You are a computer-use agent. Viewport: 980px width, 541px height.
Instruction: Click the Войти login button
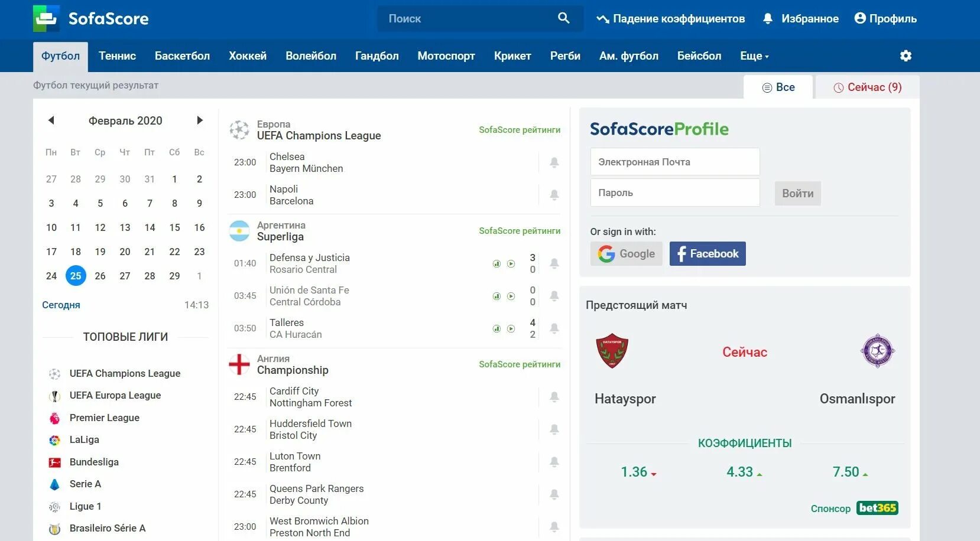pos(798,194)
